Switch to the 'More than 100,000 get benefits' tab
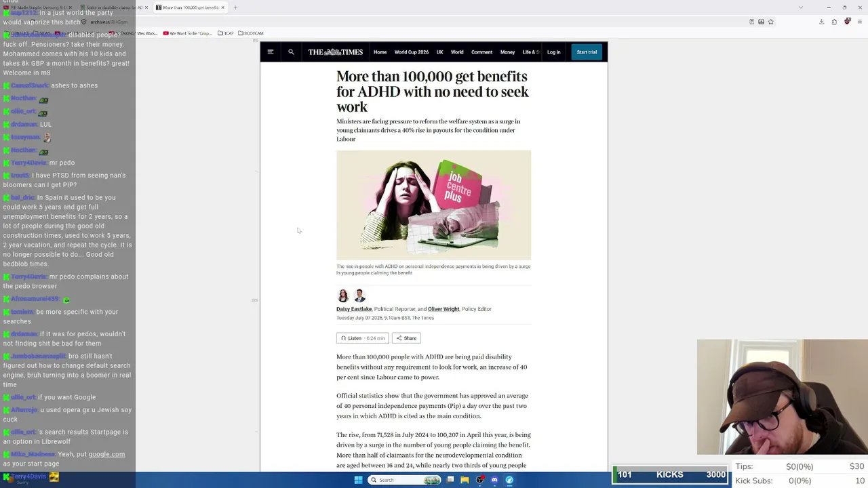Viewport: 868px width, 488px height. (190, 7)
